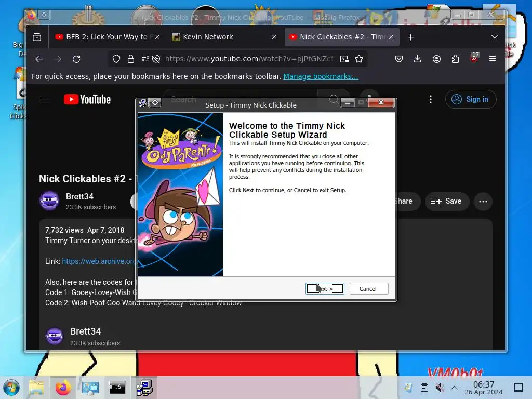The height and width of the screenshot is (399, 532).
Task: Save page to Pocket
Action: 399,59
